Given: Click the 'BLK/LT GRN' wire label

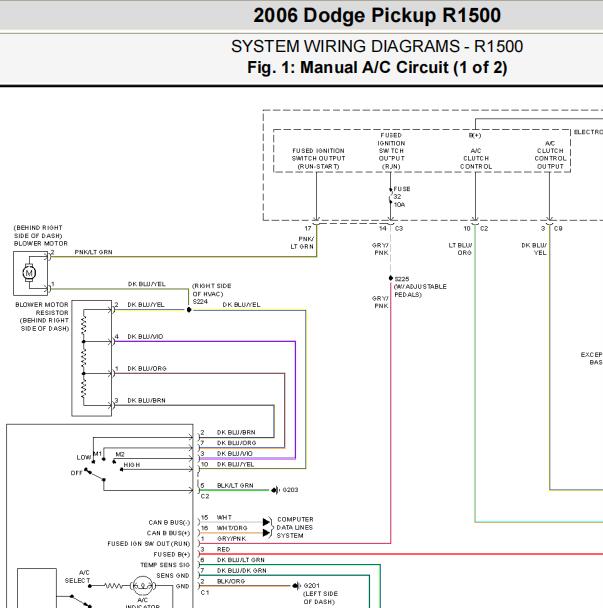Looking at the screenshot, I should point(235,485).
